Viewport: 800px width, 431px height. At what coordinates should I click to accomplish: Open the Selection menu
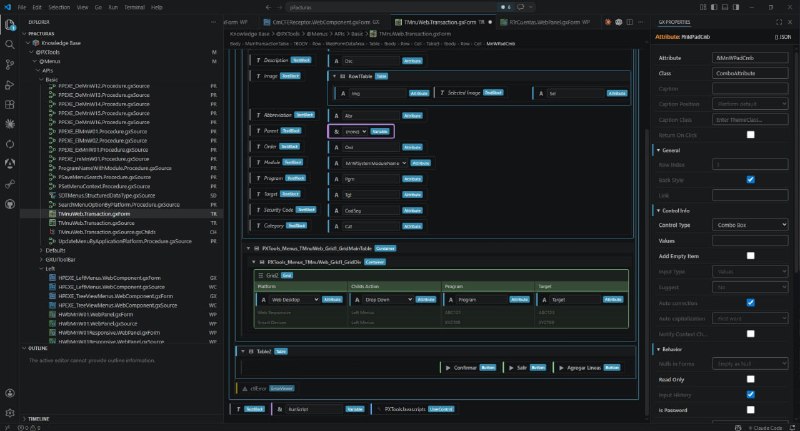tap(59, 7)
